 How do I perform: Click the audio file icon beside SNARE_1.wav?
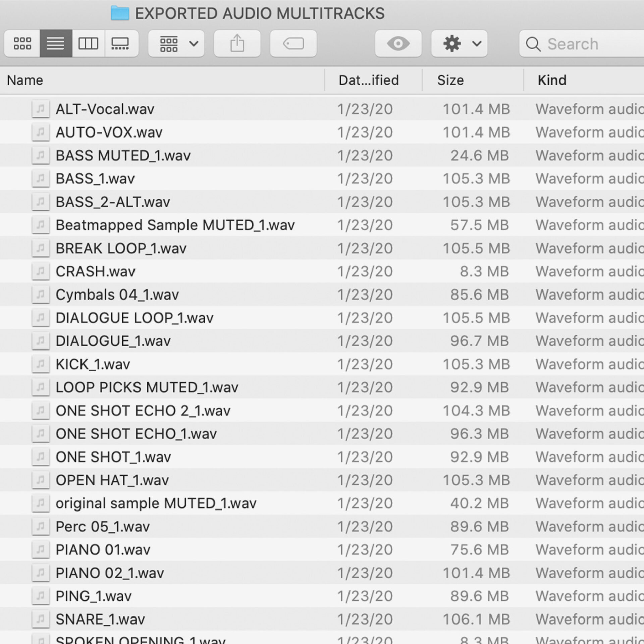coord(40,619)
